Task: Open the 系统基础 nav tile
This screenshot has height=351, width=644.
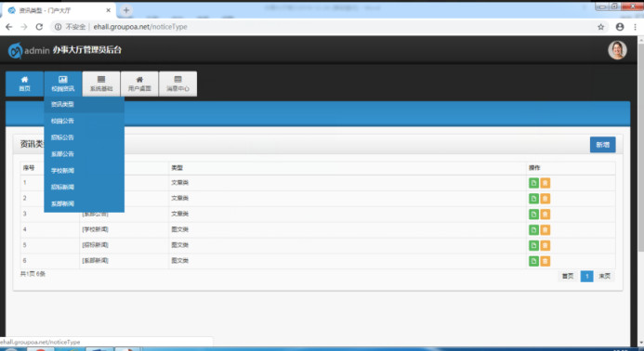Action: [x=101, y=84]
